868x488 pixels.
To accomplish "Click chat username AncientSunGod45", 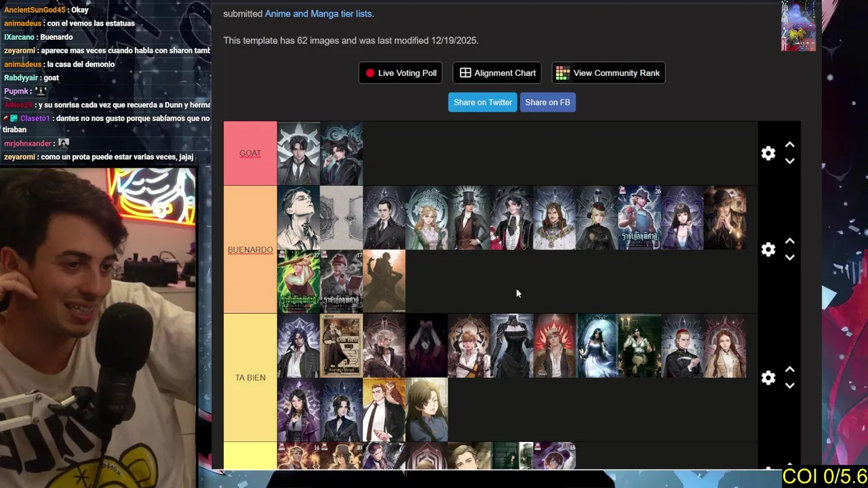I will pos(35,10).
